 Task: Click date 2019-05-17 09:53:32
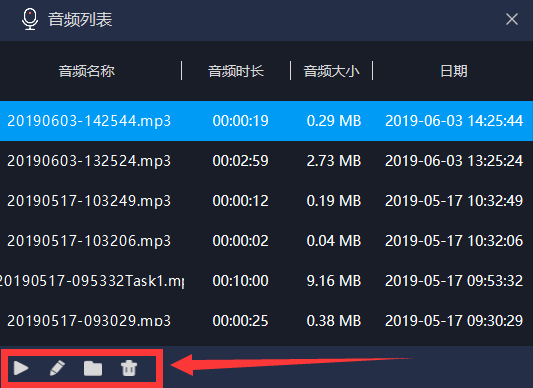(x=454, y=281)
